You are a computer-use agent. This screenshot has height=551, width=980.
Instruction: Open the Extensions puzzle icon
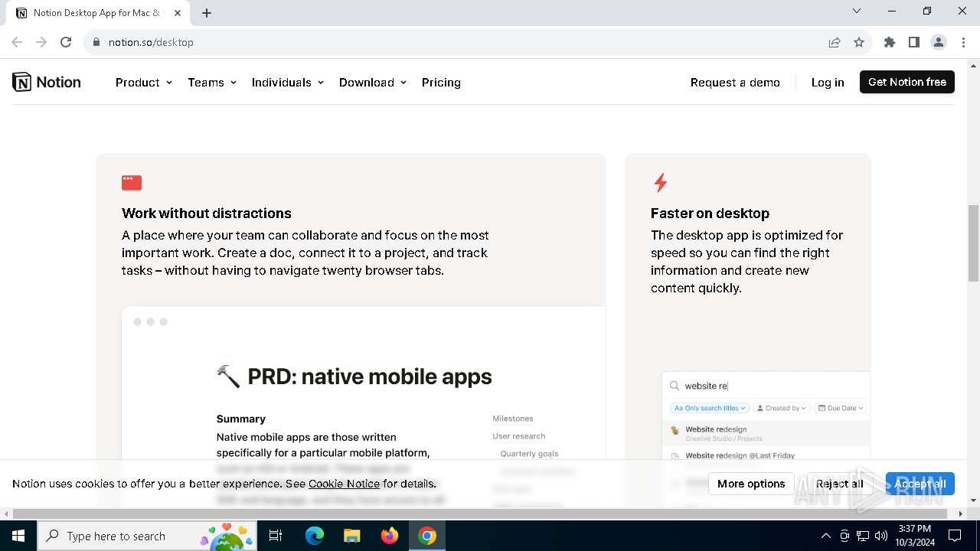890,42
